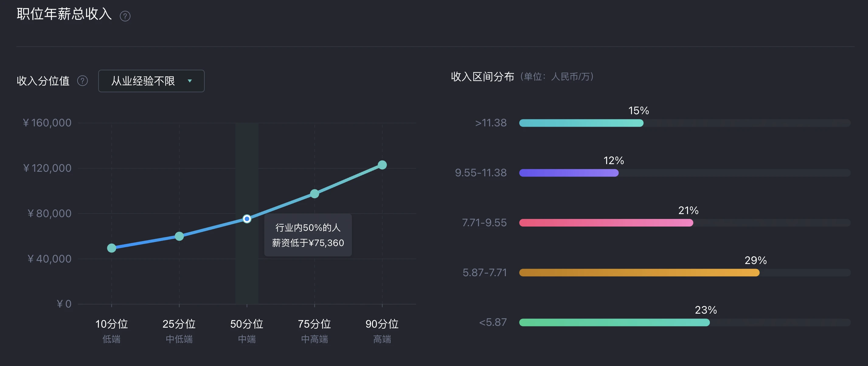Click the highlighted 50分位 data point
Viewport: 868px width, 366px height.
pyautogui.click(x=247, y=219)
